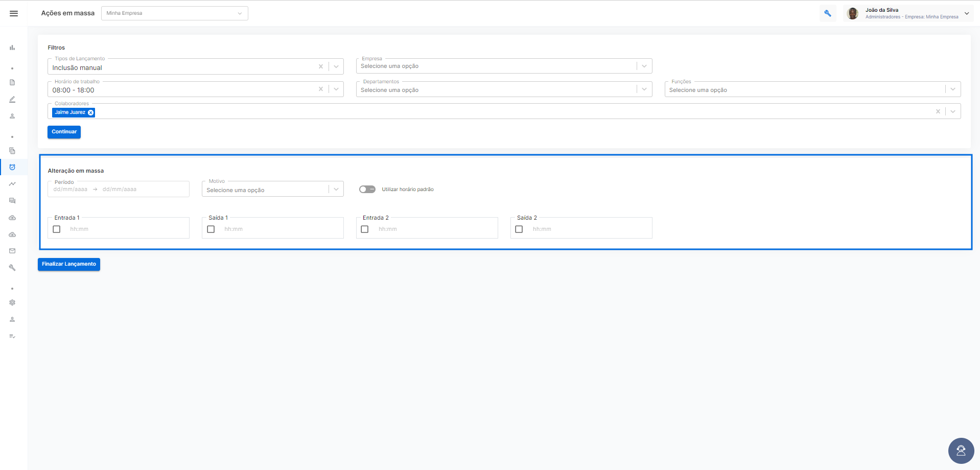Open the envelope mail sidebar icon
The image size is (980, 470).
[12, 251]
